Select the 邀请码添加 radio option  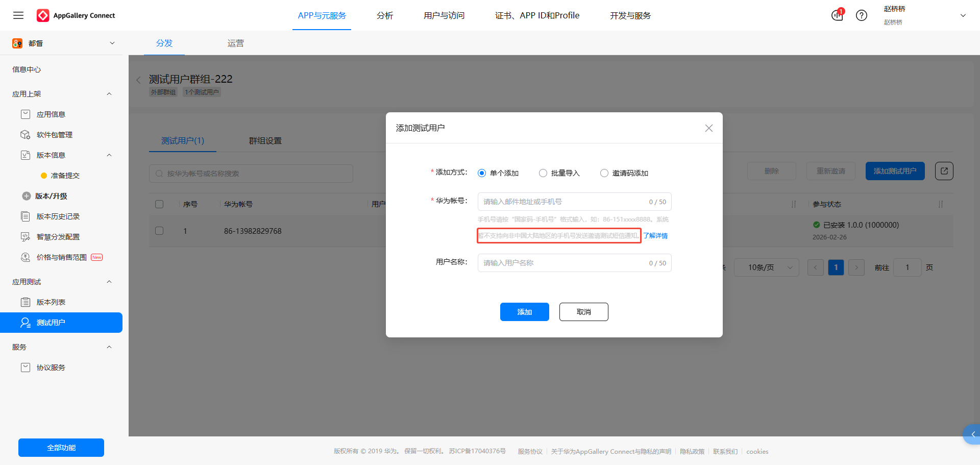[604, 173]
